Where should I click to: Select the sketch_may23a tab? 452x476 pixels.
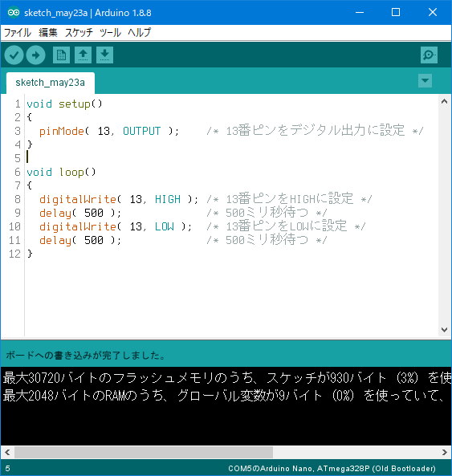click(x=51, y=83)
